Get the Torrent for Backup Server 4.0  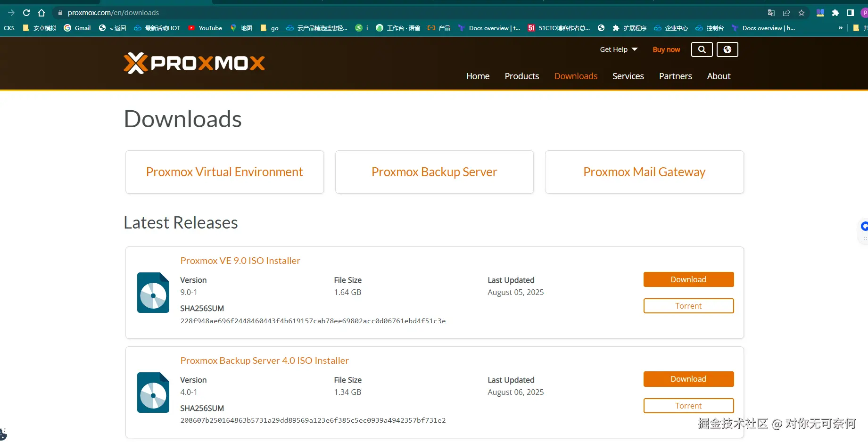pos(688,406)
